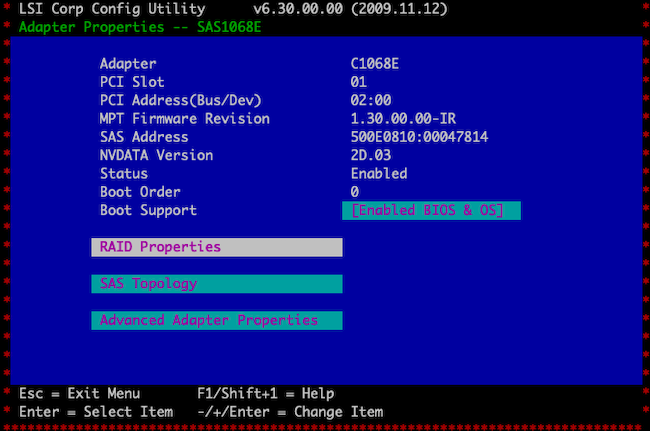Click the LSI Corp Config Utility header
The width and height of the screenshot is (650, 431).
(x=112, y=9)
